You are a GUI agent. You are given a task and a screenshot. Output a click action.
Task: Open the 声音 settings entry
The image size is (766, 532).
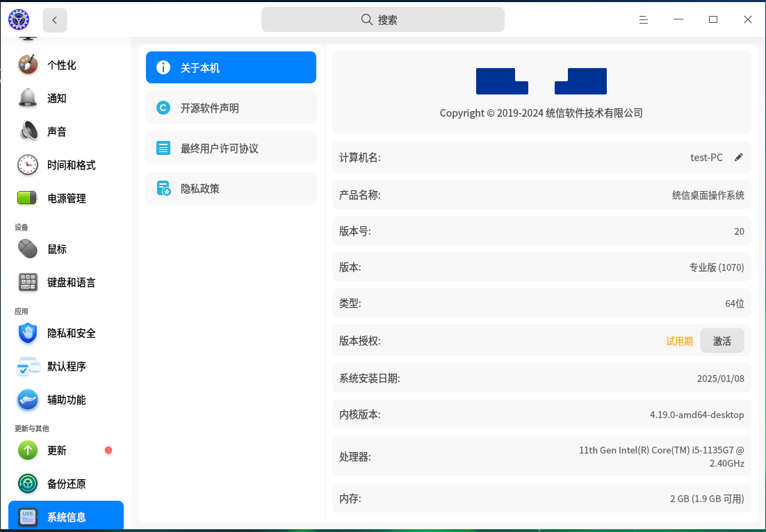(66, 131)
